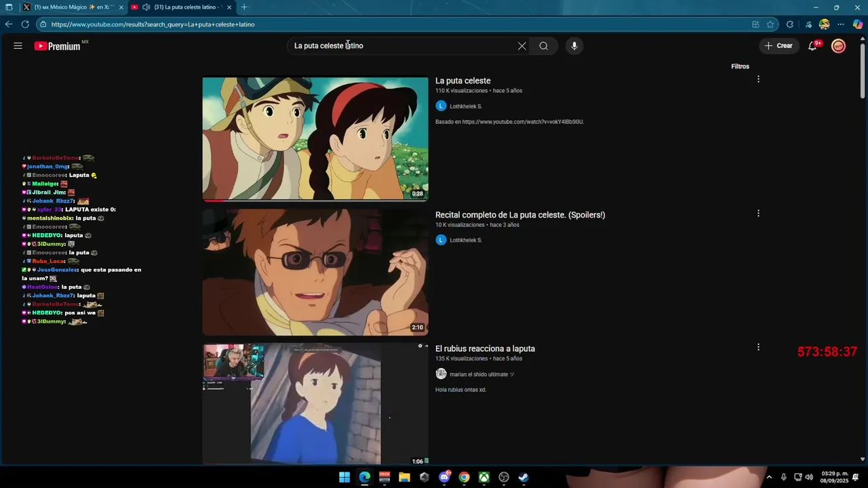Open YouTube notifications bell
This screenshot has height=488, width=868.
pos(812,46)
